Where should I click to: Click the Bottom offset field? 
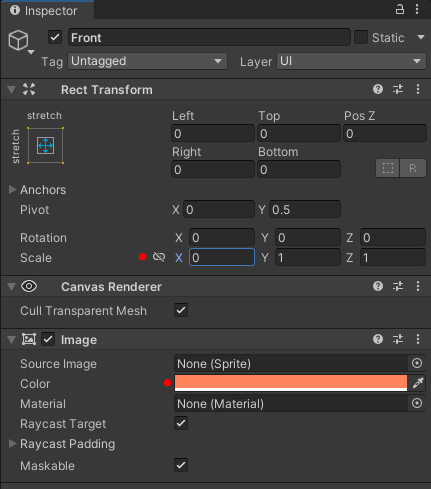pos(299,169)
